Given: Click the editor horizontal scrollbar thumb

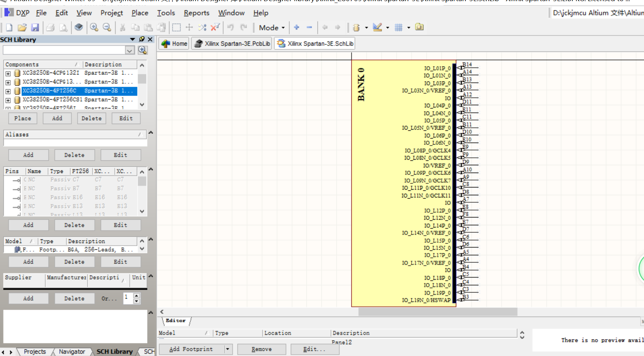Looking at the screenshot, I should click(x=438, y=312).
